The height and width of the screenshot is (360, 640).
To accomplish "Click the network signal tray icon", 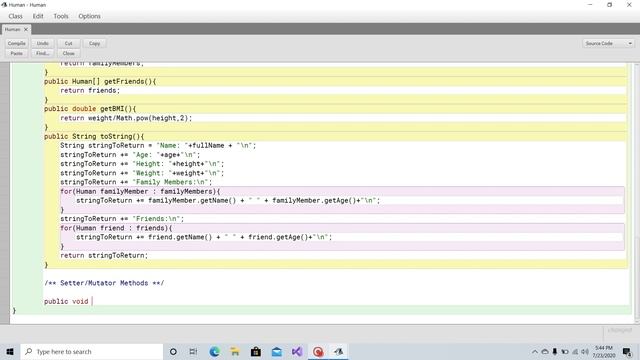I will click(x=575, y=351).
